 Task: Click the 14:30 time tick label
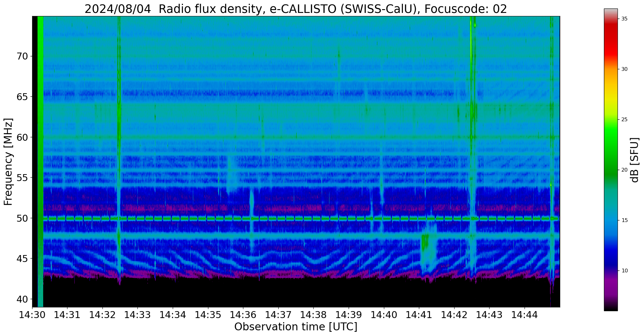(32, 315)
